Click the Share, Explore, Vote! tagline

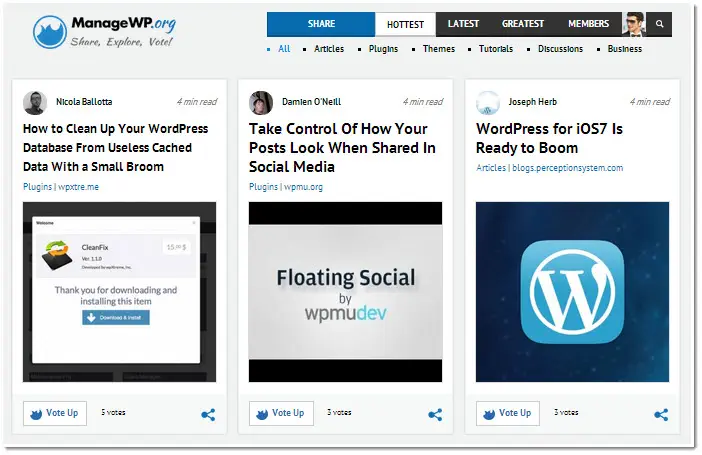pos(121,42)
